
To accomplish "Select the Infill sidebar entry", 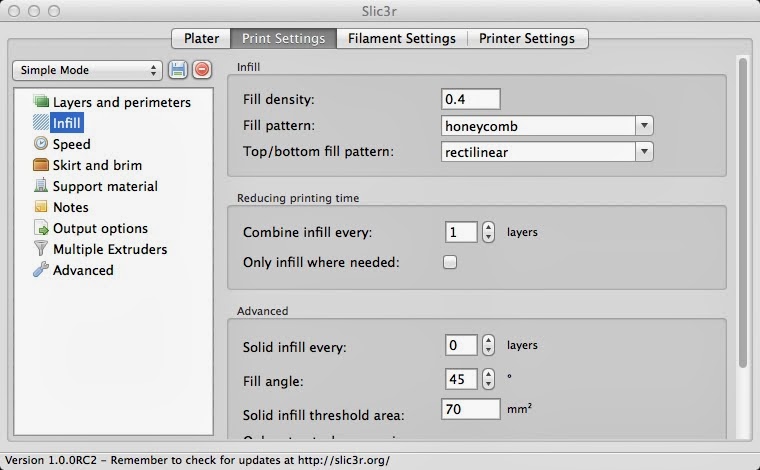I will pos(67,123).
